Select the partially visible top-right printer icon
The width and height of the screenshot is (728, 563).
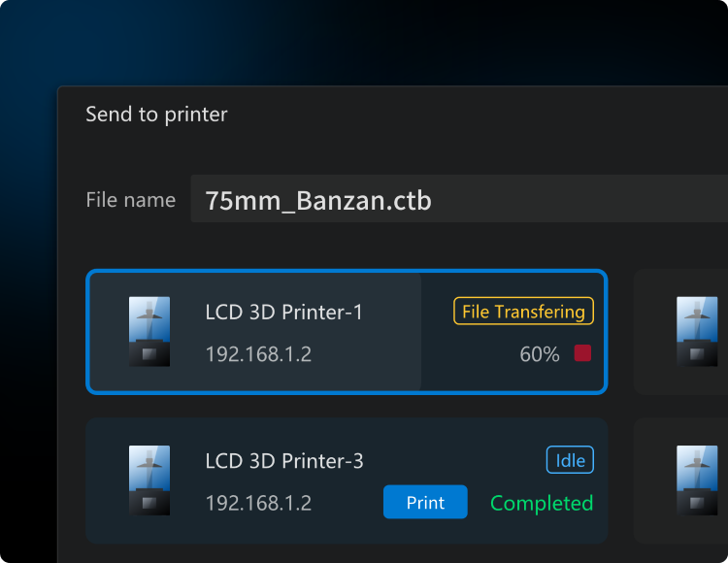pos(697,331)
